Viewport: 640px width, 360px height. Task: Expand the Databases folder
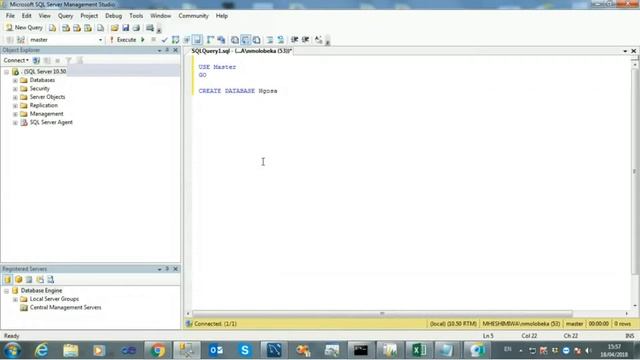point(15,80)
